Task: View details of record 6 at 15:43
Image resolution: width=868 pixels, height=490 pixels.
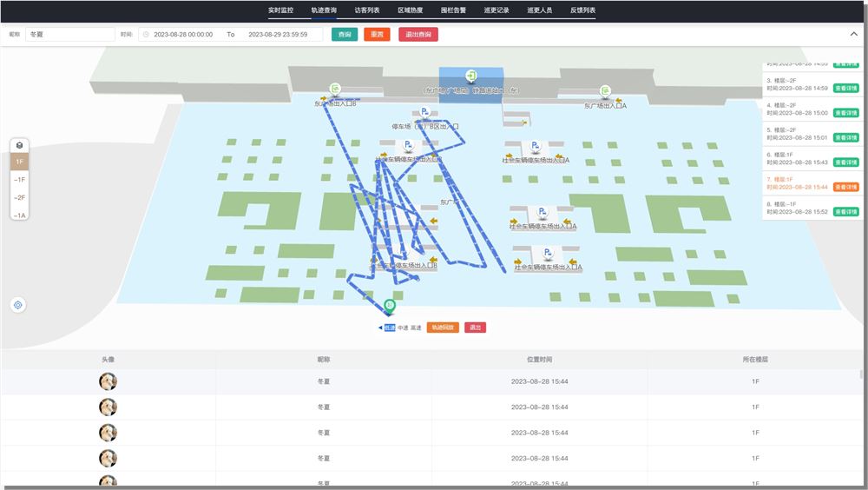Action: [845, 162]
